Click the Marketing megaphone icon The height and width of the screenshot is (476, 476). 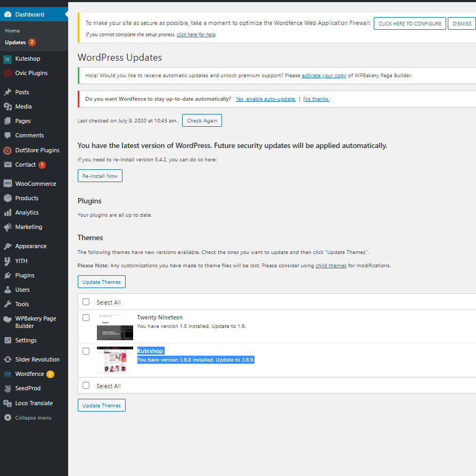click(7, 227)
